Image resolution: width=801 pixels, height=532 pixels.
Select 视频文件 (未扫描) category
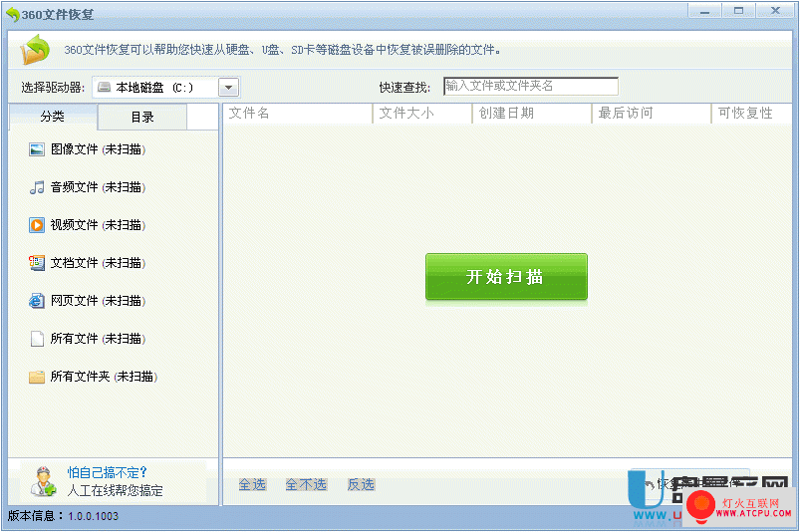pyautogui.click(x=88, y=225)
